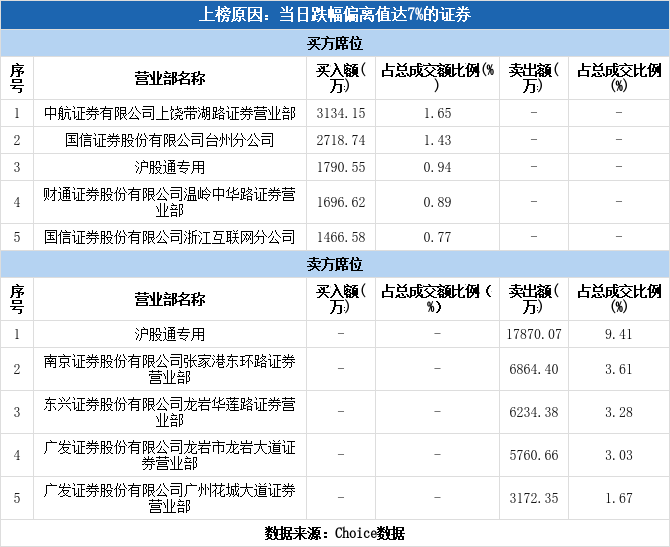
Task: Click 东兴证券股份有限公司龙岩华莲路证券营业部
Action: 170,412
